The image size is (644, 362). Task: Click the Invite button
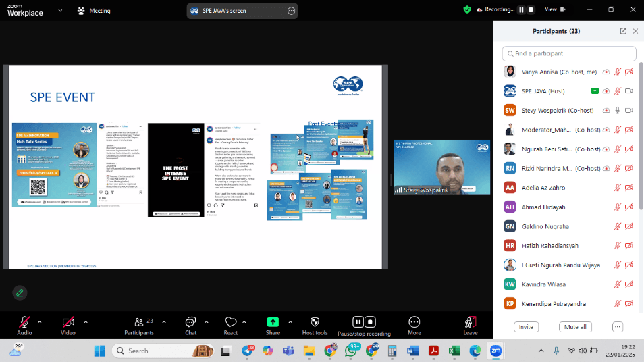tap(526, 327)
